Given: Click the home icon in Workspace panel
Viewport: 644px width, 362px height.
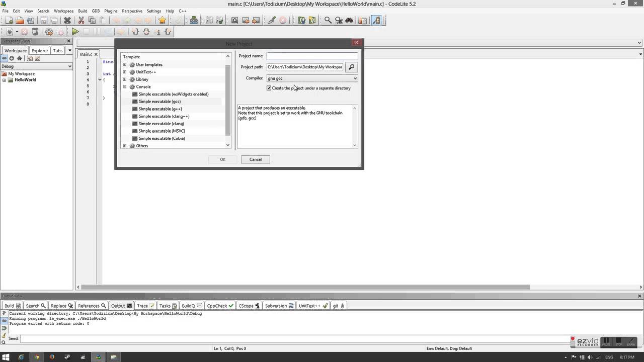Looking at the screenshot, I should point(20,58).
